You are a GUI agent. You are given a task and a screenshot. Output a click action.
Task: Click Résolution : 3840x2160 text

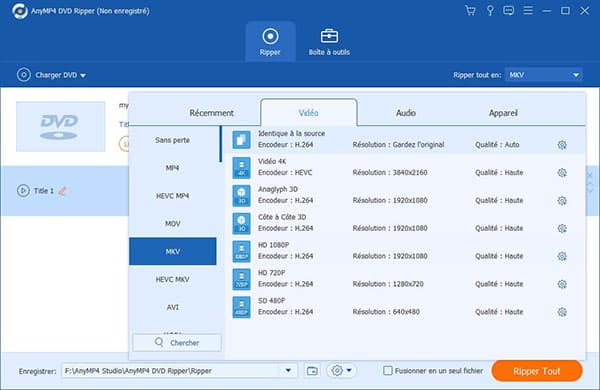pos(390,173)
